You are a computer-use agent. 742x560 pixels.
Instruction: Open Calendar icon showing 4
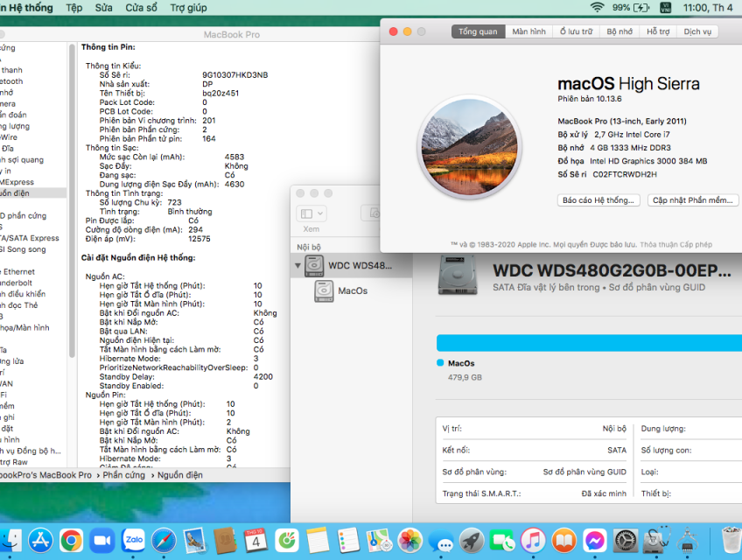click(255, 540)
